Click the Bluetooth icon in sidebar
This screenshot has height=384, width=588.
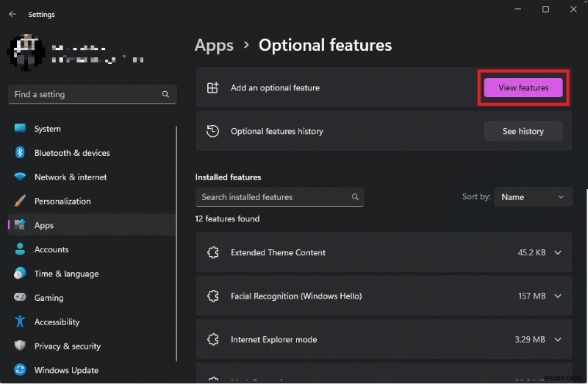[x=20, y=152]
